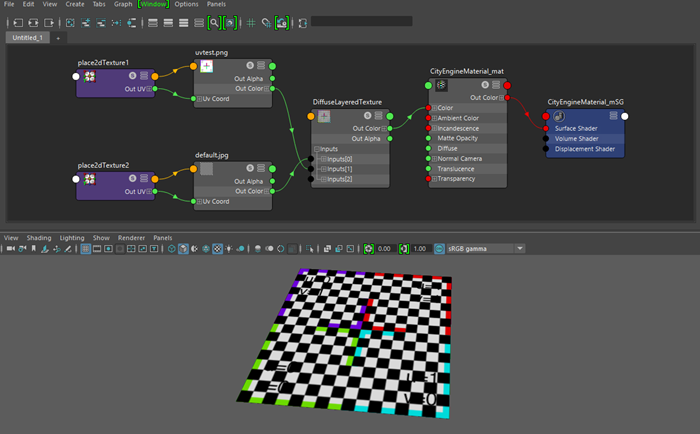Add a new tab with plus button
Screen dimensions: 700x434
coord(58,37)
